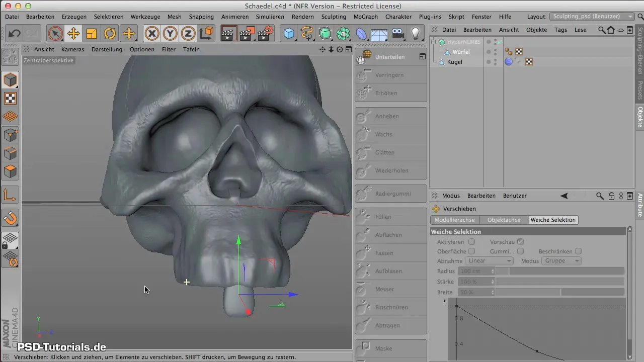Enable the axis L-shaped tool
This screenshot has height=362, width=644.
(11, 195)
